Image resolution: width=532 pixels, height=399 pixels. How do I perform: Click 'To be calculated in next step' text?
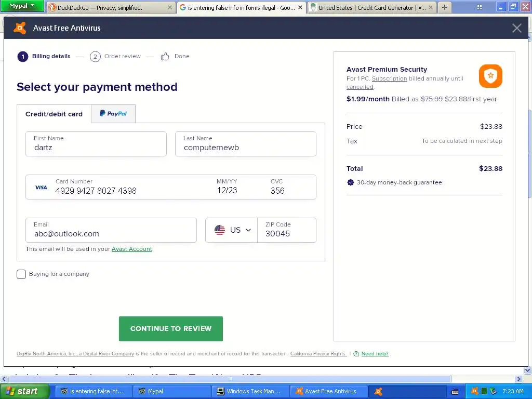point(462,141)
